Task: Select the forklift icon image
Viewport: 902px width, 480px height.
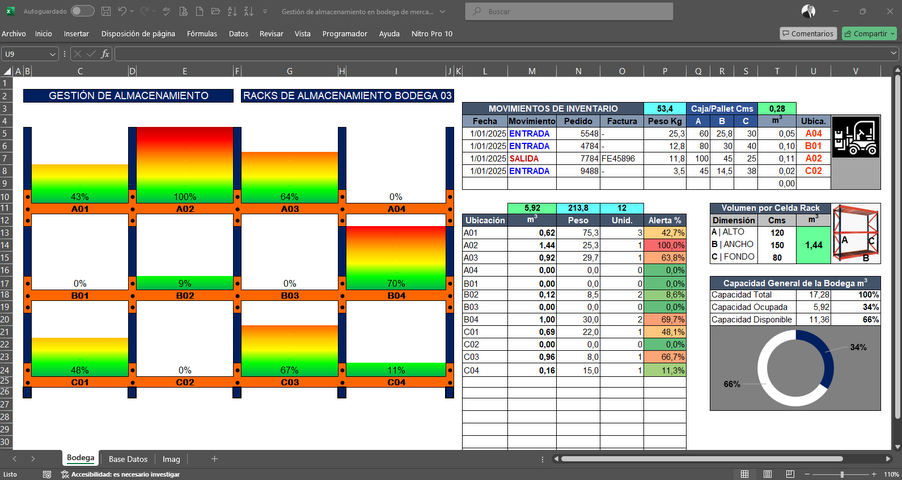Action: (x=856, y=136)
